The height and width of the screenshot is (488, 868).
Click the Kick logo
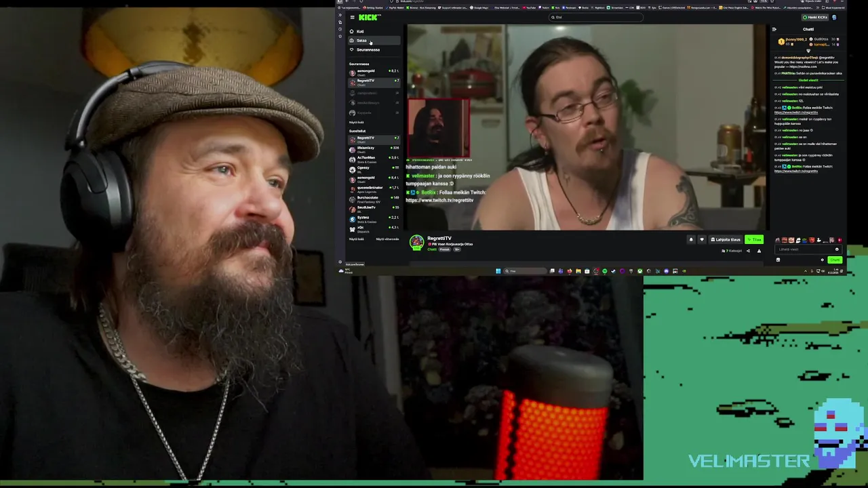pyautogui.click(x=370, y=18)
